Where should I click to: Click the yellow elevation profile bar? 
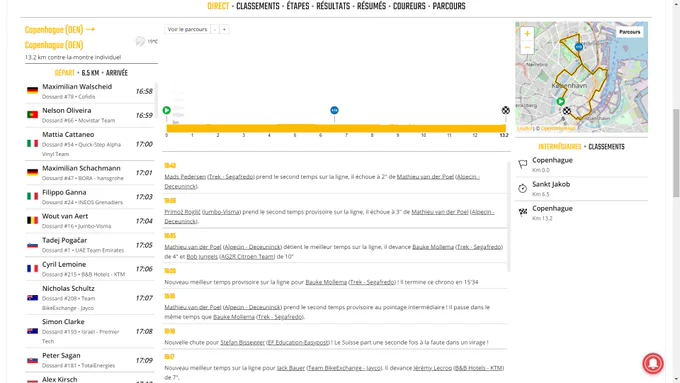336,128
